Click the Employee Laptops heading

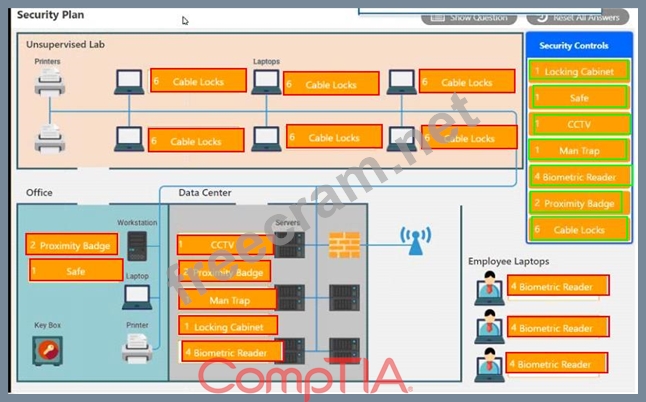pos(508,261)
